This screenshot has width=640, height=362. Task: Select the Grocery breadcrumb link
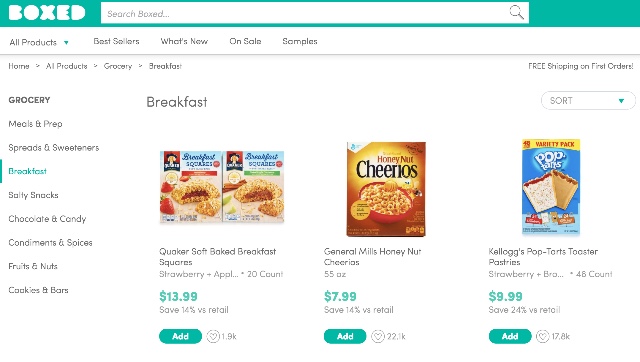pos(118,66)
